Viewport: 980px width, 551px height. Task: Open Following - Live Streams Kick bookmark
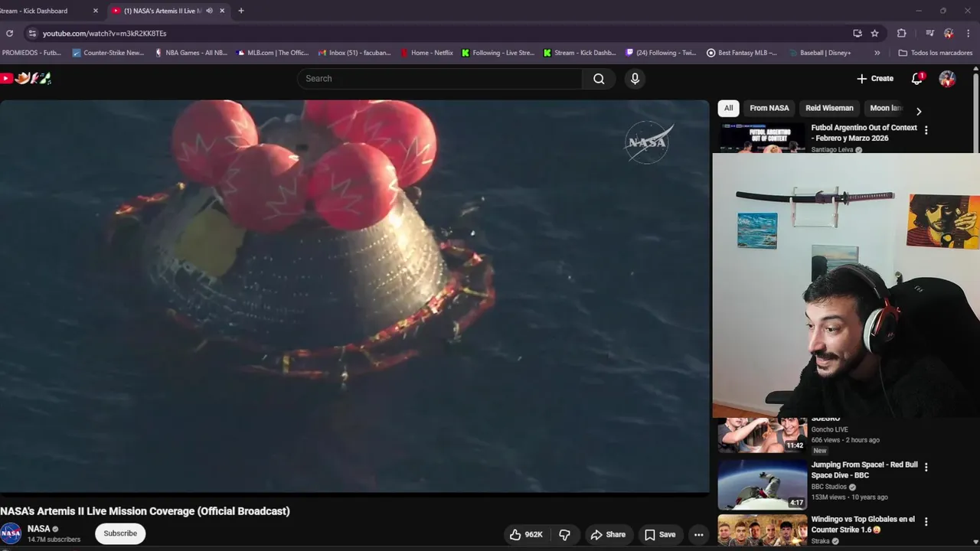click(x=498, y=53)
